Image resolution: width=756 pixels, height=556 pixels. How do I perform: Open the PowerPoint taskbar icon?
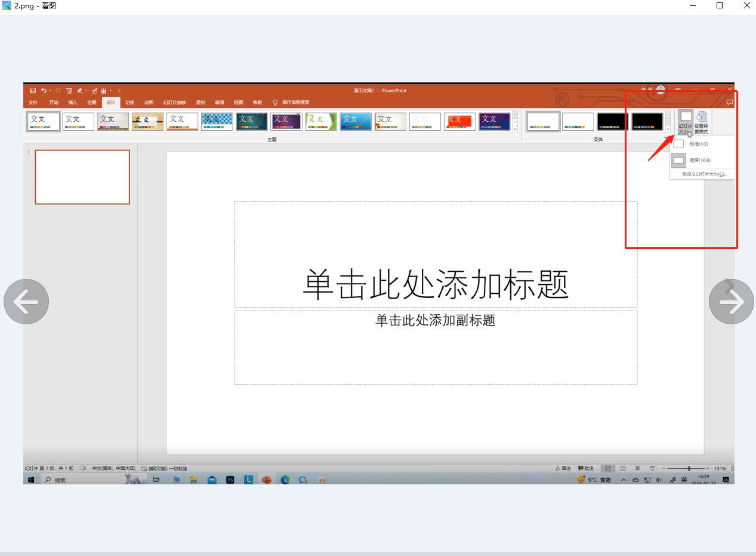[x=267, y=480]
